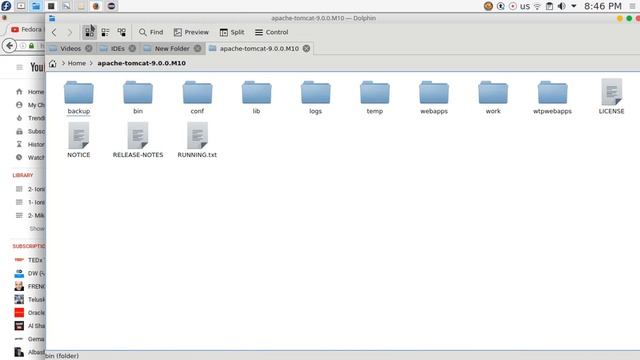640x360 pixels.
Task: Select the lib folder
Action: click(x=256, y=98)
